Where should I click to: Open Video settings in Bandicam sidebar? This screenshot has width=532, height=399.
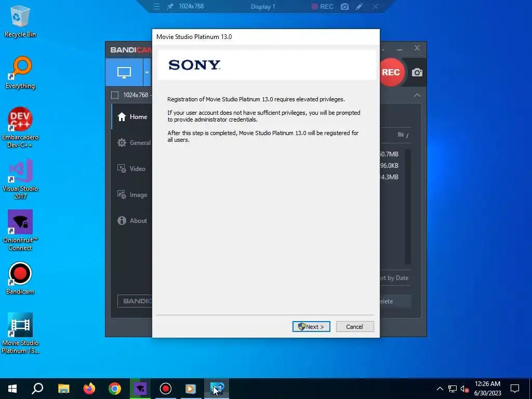[131, 169]
